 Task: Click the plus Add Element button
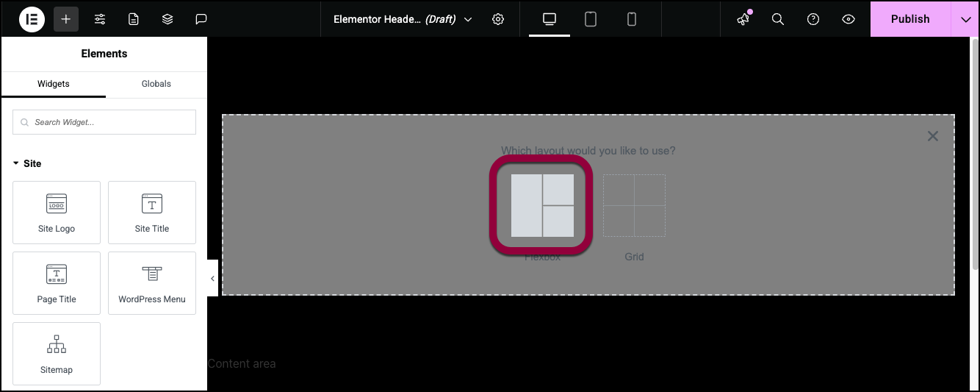point(66,19)
